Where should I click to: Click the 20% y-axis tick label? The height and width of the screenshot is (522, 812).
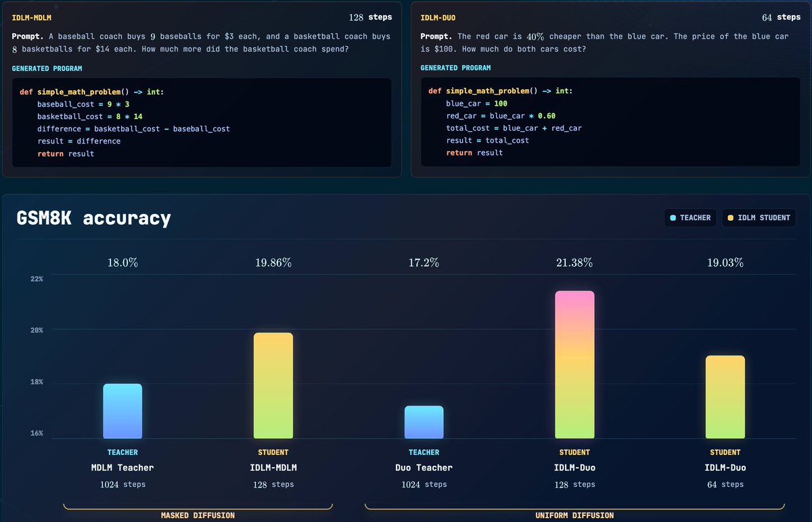pyautogui.click(x=37, y=330)
